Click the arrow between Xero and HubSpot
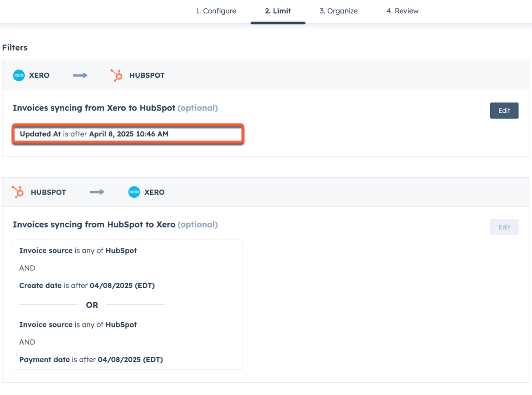This screenshot has width=532, height=395. (80, 75)
